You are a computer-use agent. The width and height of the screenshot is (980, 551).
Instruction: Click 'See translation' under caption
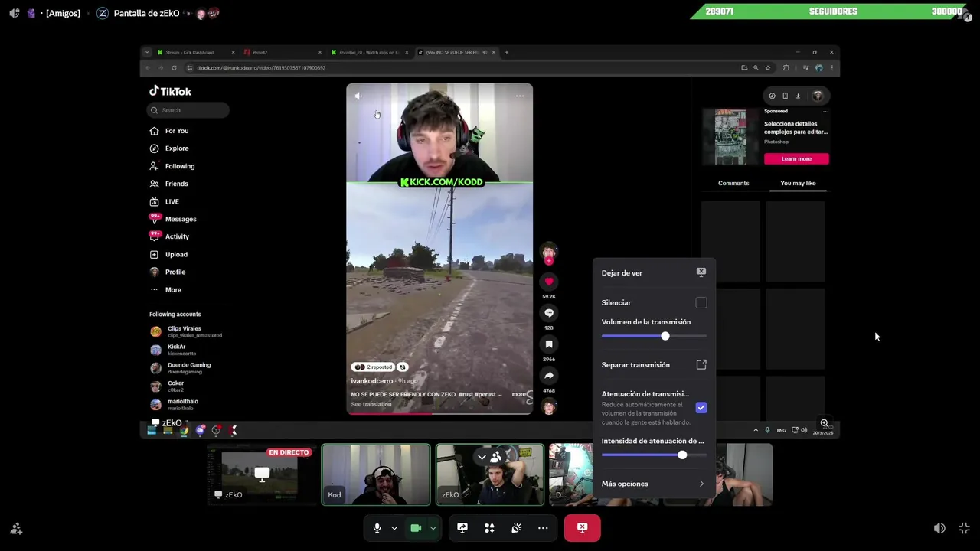371,404
